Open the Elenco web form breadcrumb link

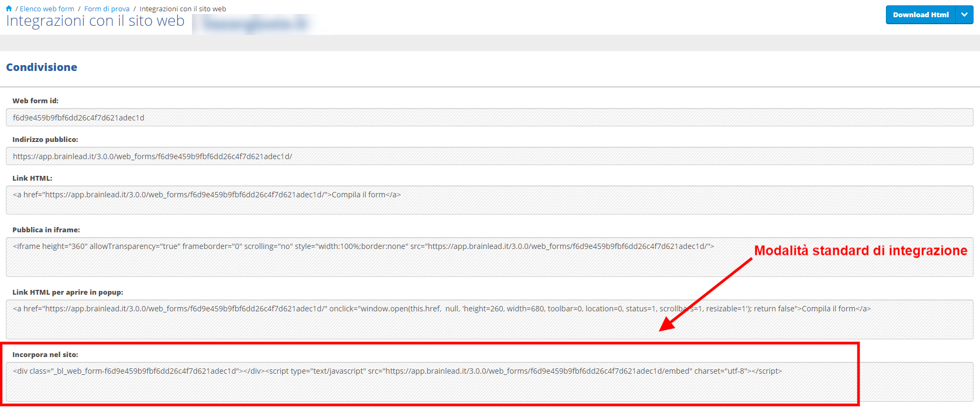click(x=47, y=9)
